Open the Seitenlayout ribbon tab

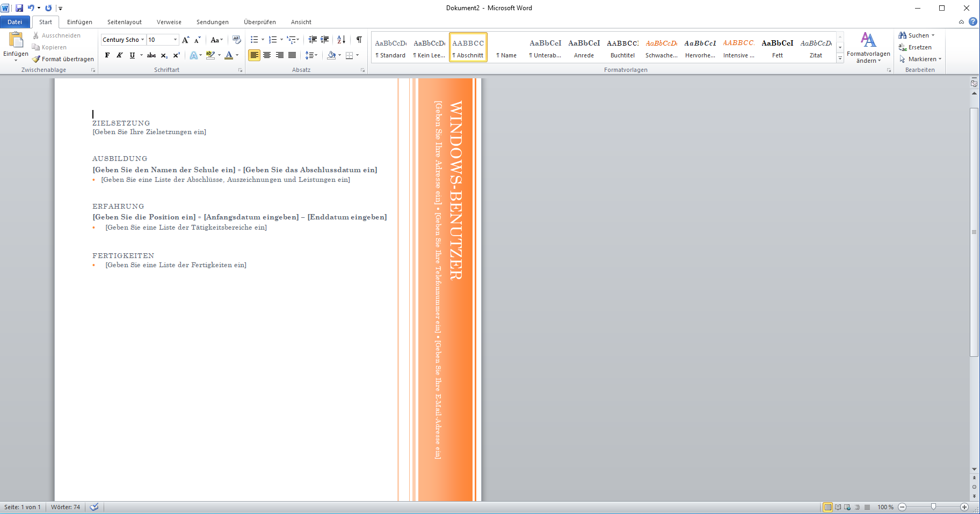click(x=125, y=22)
